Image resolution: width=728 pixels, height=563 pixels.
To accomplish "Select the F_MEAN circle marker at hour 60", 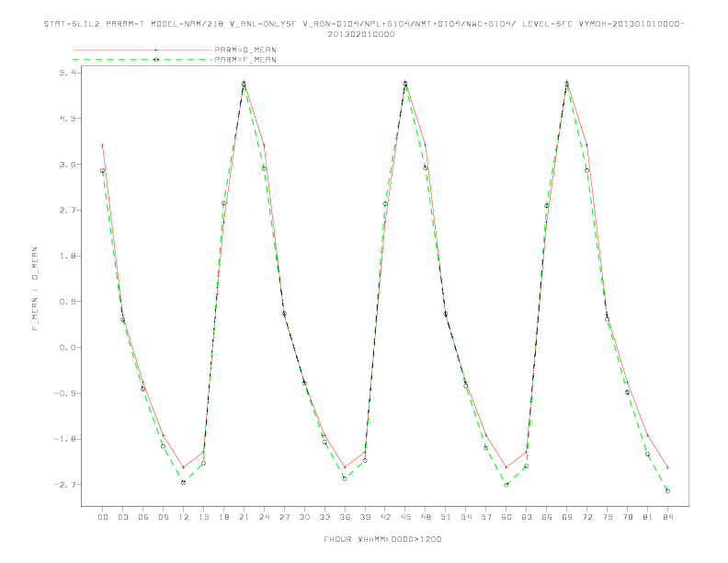I will tap(506, 485).
